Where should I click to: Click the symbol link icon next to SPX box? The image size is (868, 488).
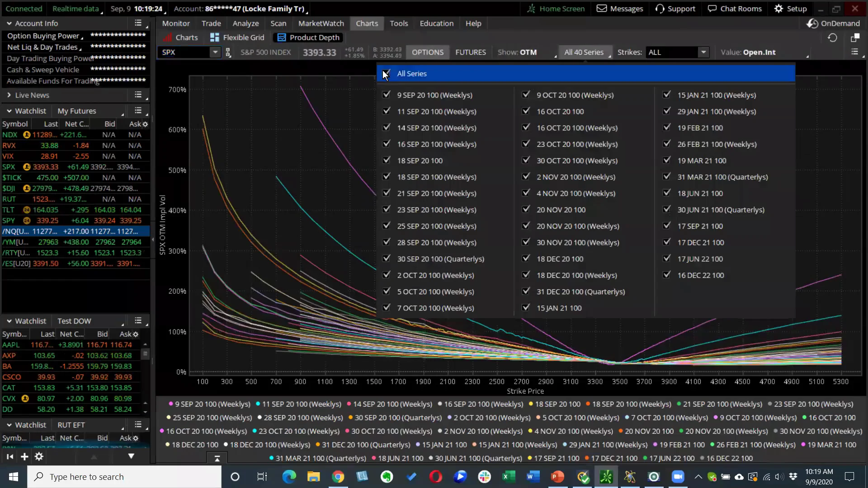pos(228,52)
